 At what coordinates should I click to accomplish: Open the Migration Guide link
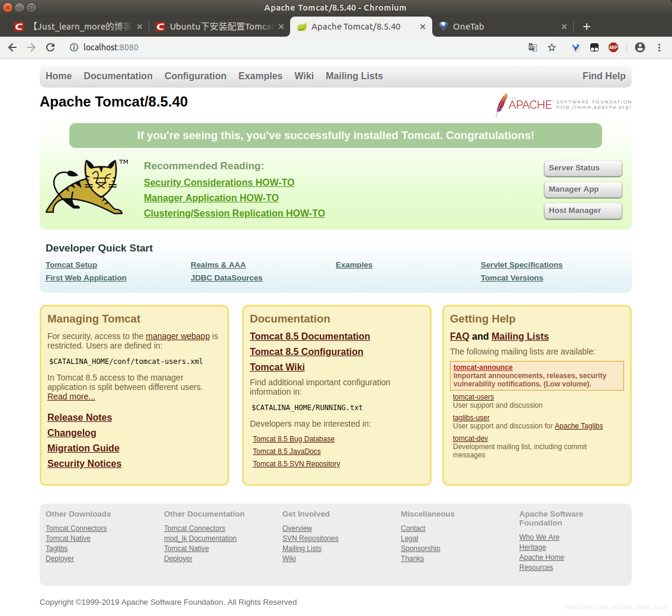[83, 448]
